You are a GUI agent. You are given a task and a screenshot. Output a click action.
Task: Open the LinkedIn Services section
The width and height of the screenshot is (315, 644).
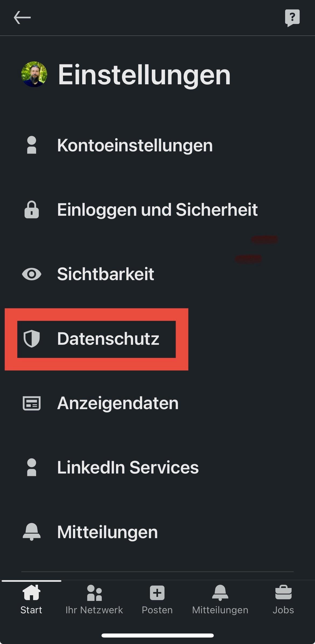(128, 467)
